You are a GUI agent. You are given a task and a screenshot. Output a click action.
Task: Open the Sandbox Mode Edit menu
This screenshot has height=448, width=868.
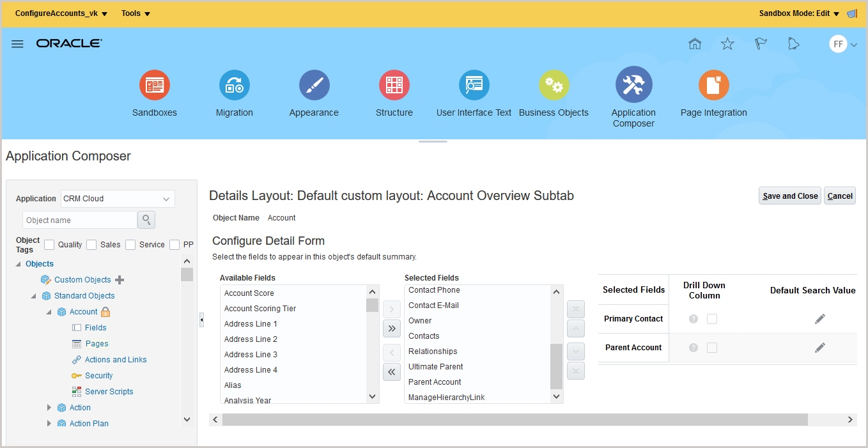[x=798, y=13]
